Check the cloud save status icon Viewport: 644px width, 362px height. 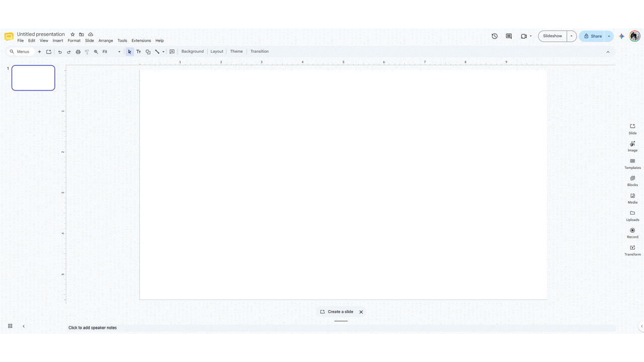click(x=91, y=34)
